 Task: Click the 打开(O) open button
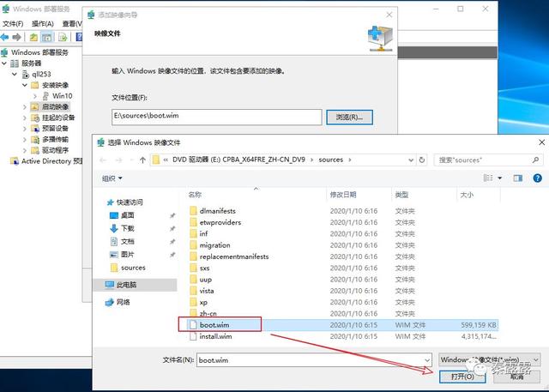[462, 377]
